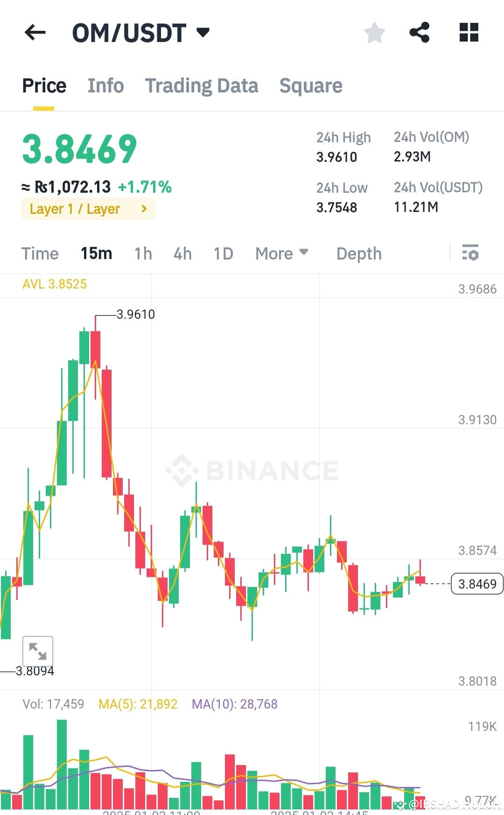
Task: View the Depth chart
Action: [x=358, y=253]
